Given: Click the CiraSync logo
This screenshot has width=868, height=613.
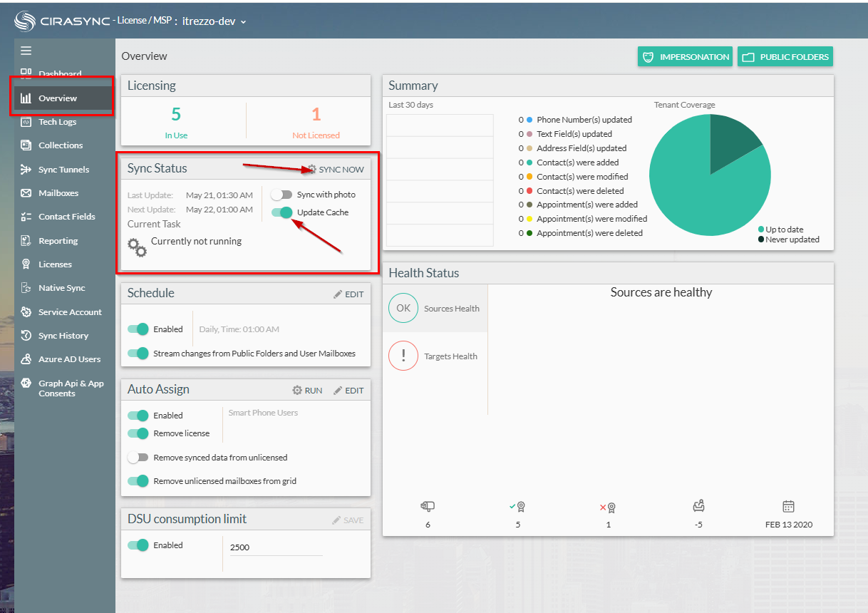Looking at the screenshot, I should click(x=62, y=21).
